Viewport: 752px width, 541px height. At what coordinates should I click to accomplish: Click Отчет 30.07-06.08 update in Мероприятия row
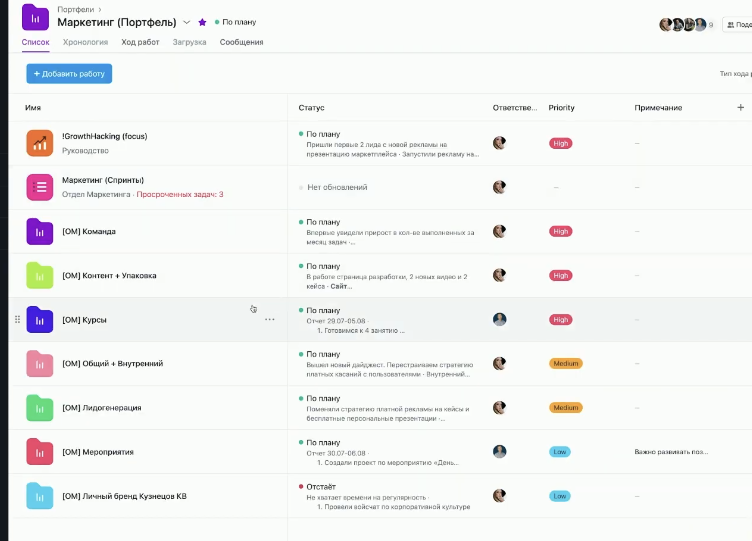[x=336, y=453]
